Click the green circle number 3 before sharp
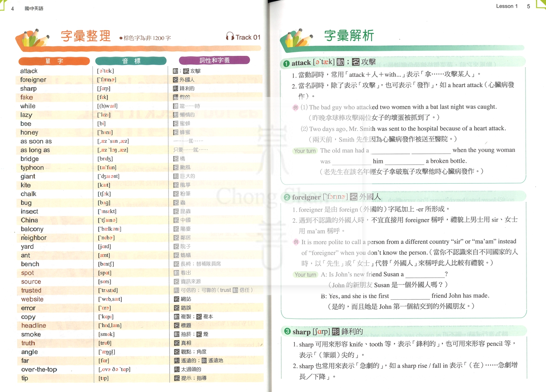 pyautogui.click(x=288, y=331)
